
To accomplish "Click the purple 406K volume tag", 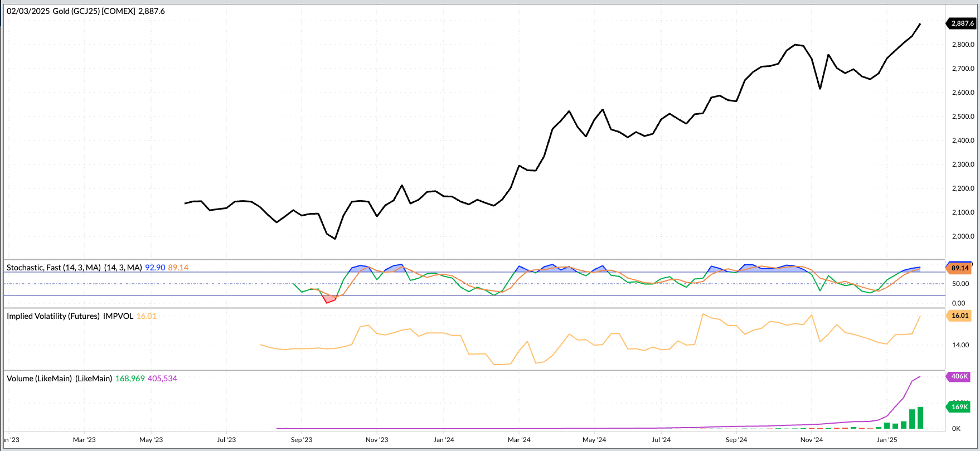I will pyautogui.click(x=959, y=376).
